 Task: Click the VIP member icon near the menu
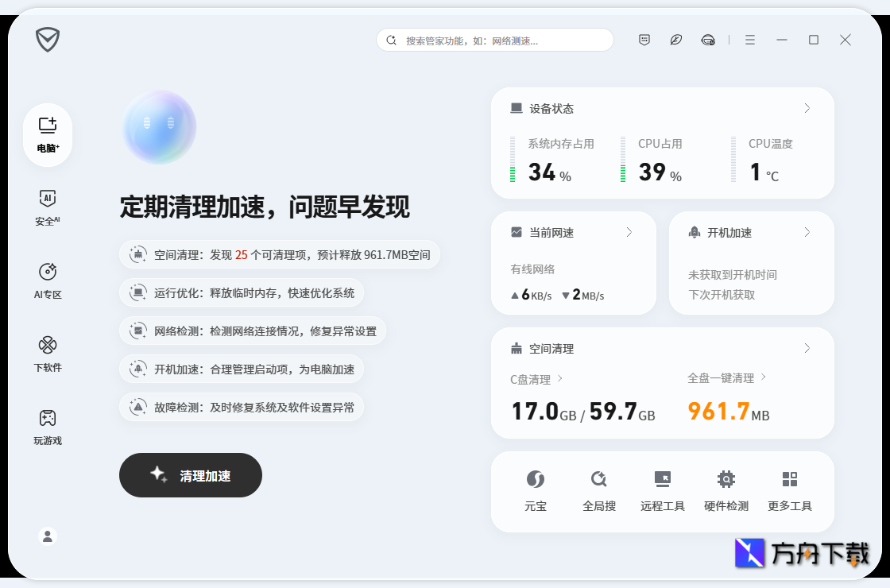tap(708, 40)
